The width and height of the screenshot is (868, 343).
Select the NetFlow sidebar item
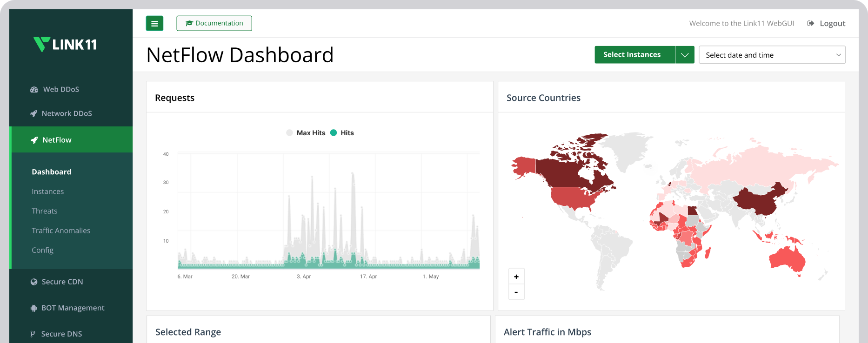pos(72,139)
